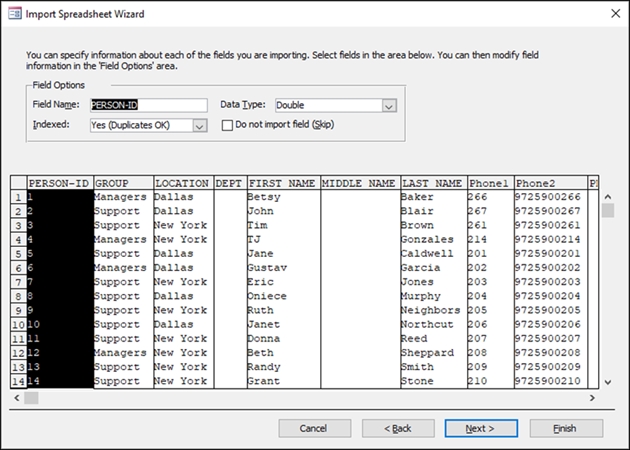Image resolution: width=630 pixels, height=450 pixels.
Task: Click the horizontal scroll right arrow
Action: 592,398
